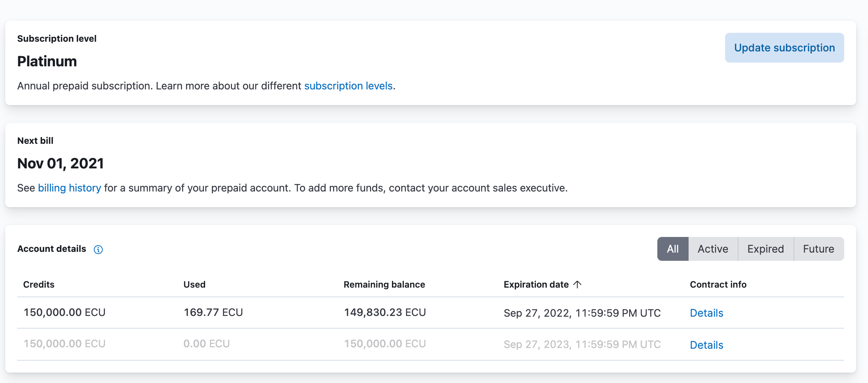Click the Used column header
The height and width of the screenshot is (383, 868).
coord(194,285)
